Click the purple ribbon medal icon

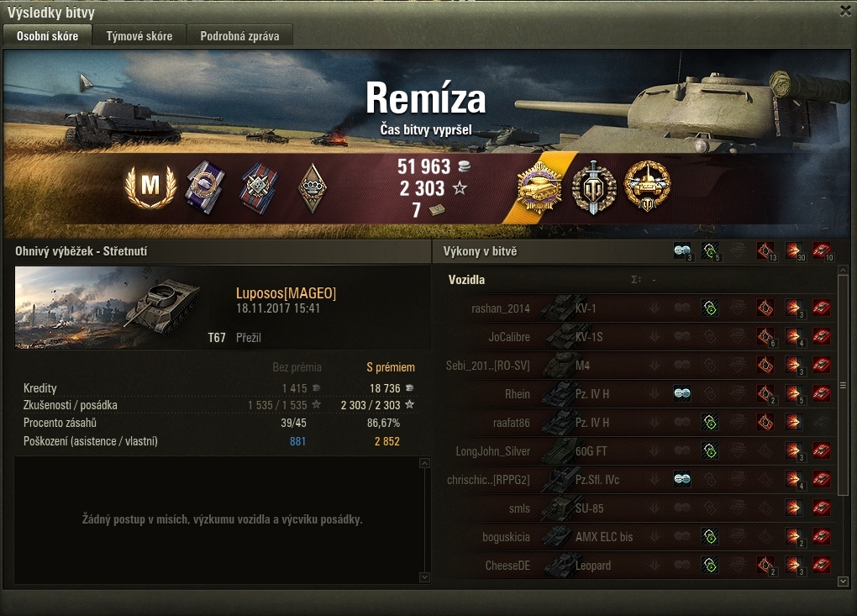205,187
